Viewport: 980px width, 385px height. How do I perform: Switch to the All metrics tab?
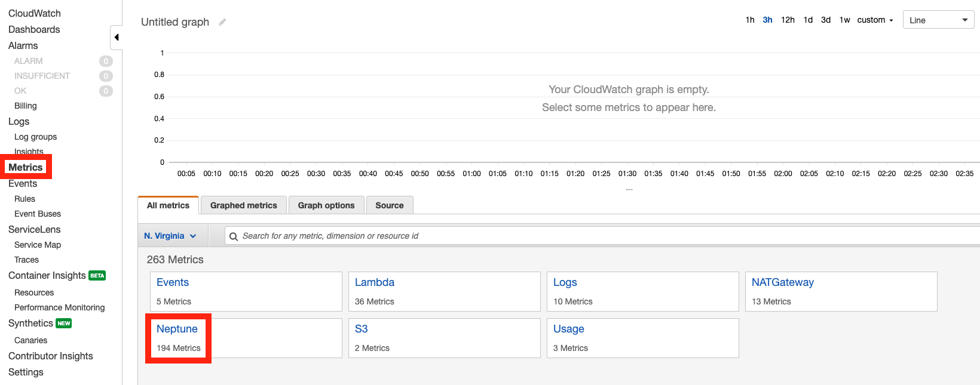168,205
